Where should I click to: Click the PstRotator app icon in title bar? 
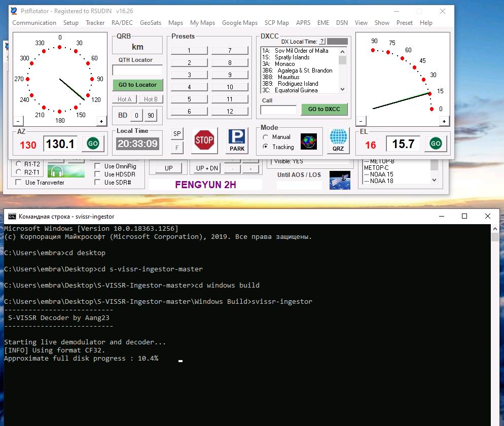[x=14, y=11]
